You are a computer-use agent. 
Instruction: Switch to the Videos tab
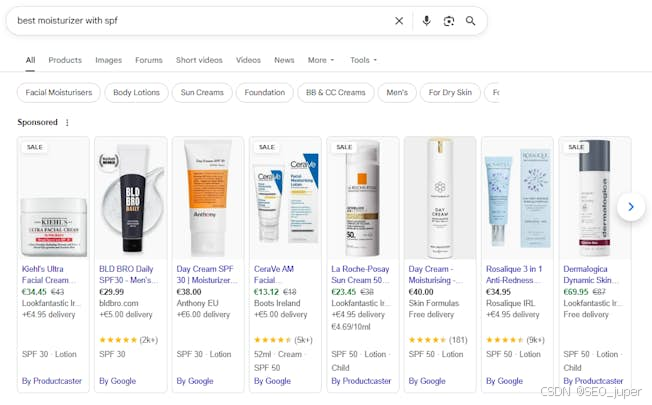point(248,60)
